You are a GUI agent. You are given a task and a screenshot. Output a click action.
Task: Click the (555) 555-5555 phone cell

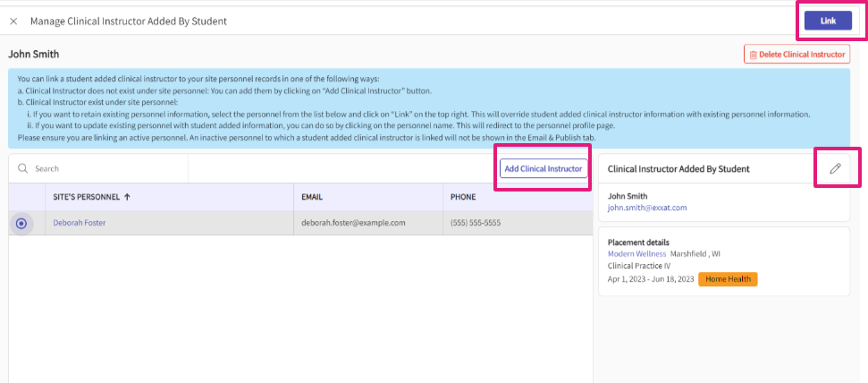476,223
